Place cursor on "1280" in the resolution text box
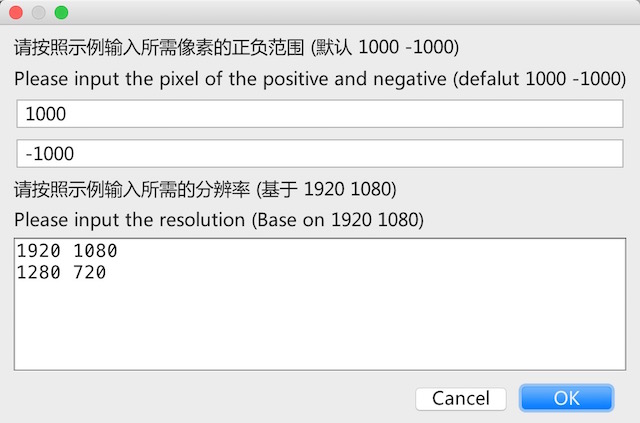Viewport: 640px width, 423px height. (x=39, y=272)
